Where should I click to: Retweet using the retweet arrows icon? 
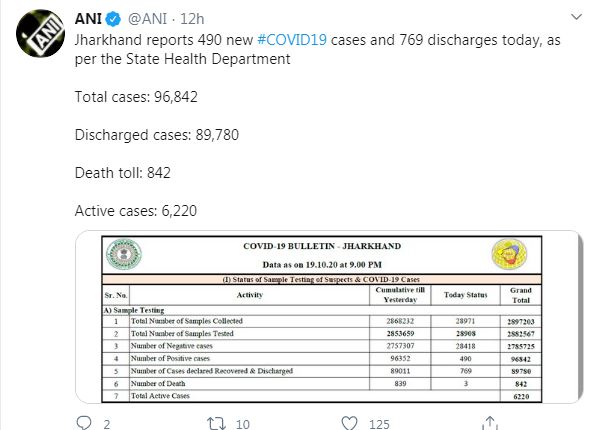216,423
